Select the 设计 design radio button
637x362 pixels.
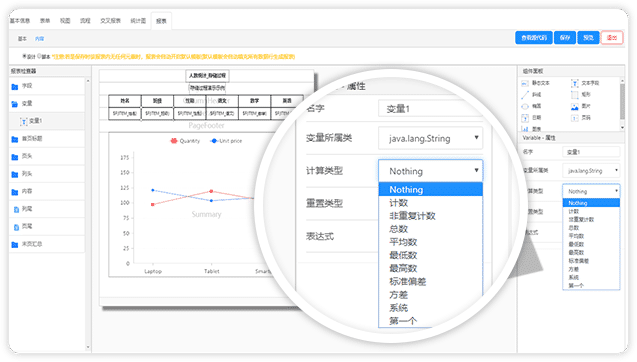point(24,56)
